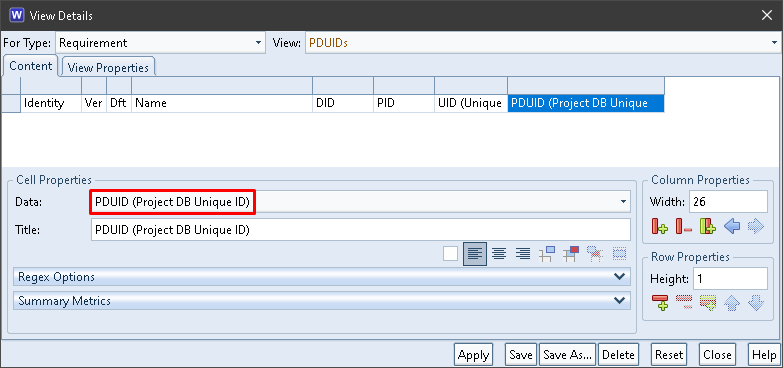
Task: Align cell text right
Action: [522, 254]
